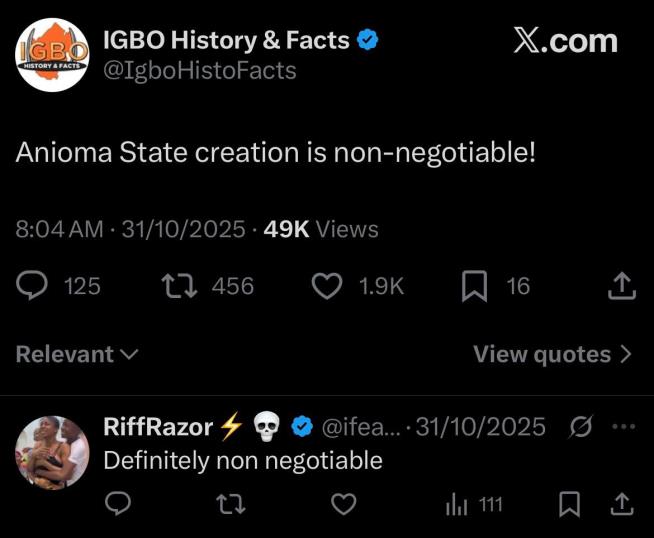Image resolution: width=654 pixels, height=538 pixels.
Task: Open the @IgboHistoFacts handle
Action: tap(200, 71)
